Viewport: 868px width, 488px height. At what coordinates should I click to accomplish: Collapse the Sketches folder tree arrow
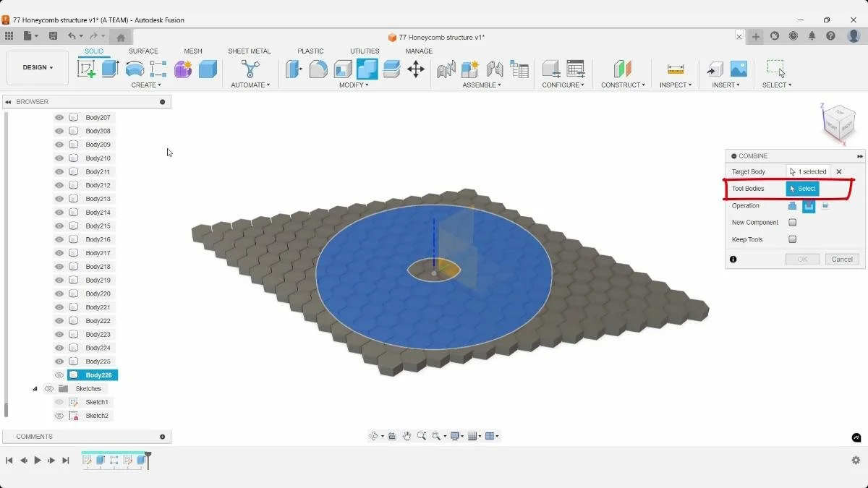point(35,389)
